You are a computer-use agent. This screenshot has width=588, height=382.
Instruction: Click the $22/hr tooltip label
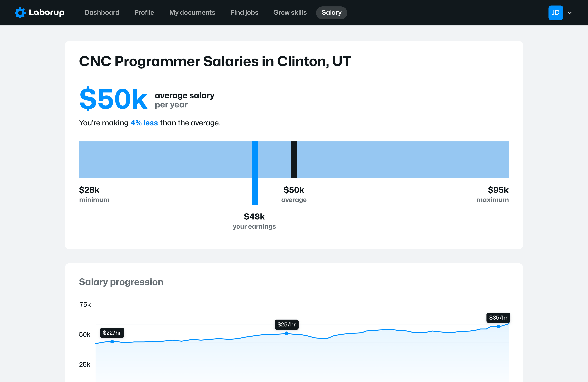[x=112, y=333]
